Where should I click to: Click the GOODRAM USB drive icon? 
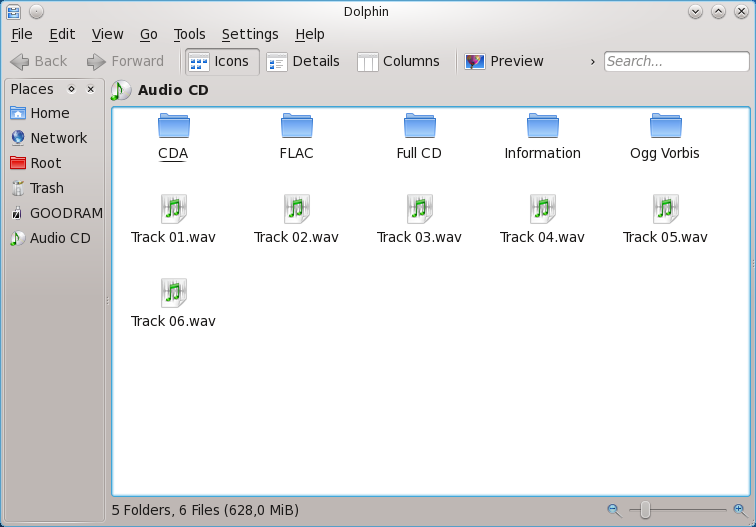pos(17,213)
